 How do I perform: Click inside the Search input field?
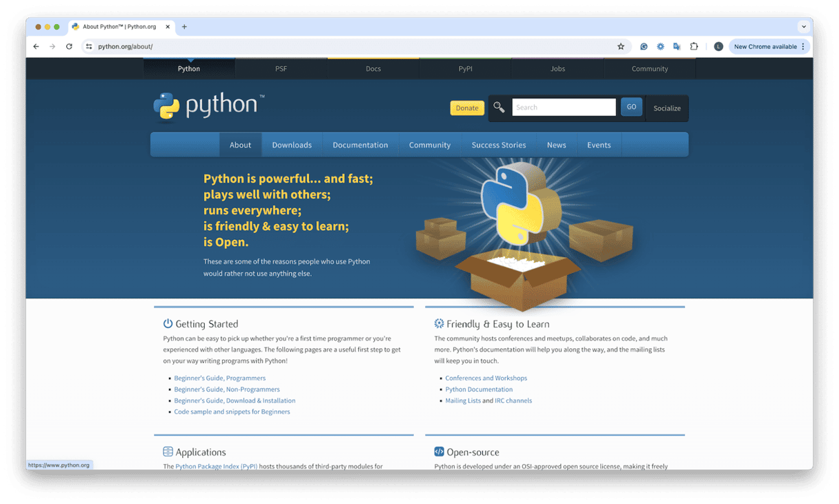(564, 107)
